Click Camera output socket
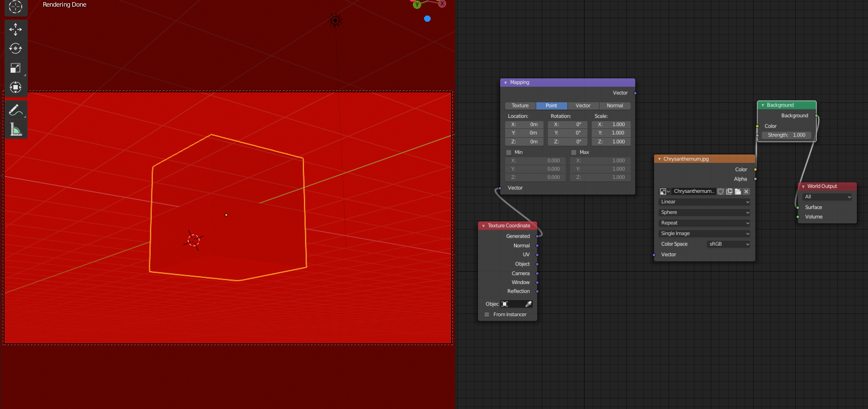Viewport: 868px width, 409px height. coord(537,273)
